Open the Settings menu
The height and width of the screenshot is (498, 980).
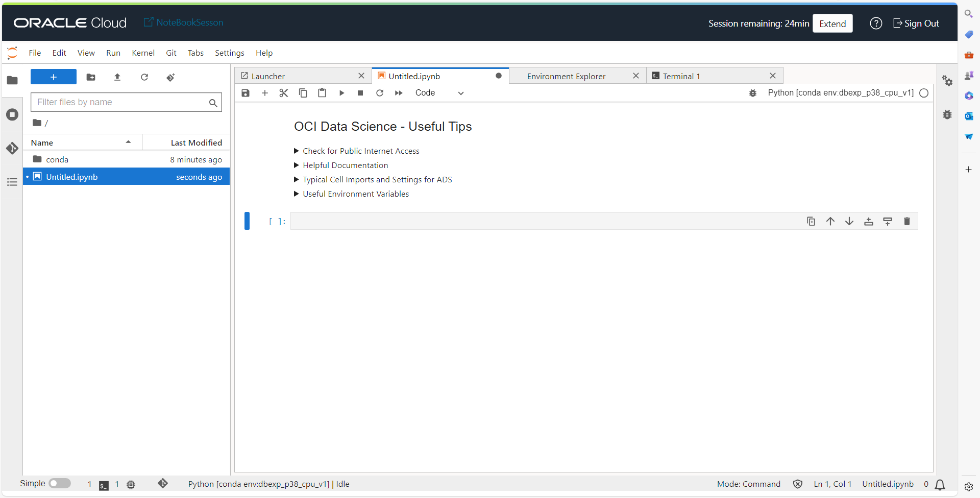pos(229,53)
